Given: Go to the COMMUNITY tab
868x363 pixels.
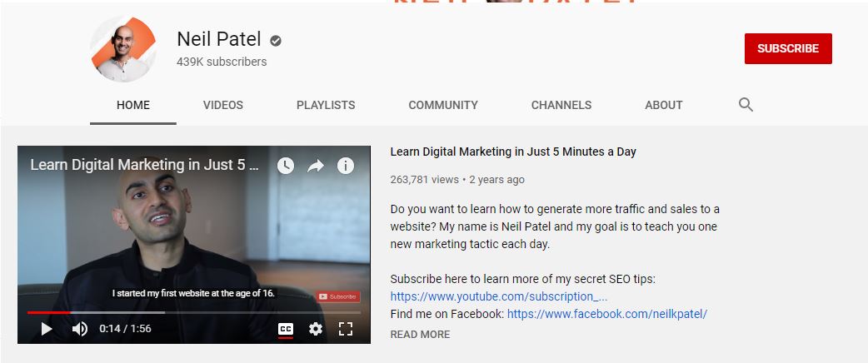Looking at the screenshot, I should tap(443, 105).
